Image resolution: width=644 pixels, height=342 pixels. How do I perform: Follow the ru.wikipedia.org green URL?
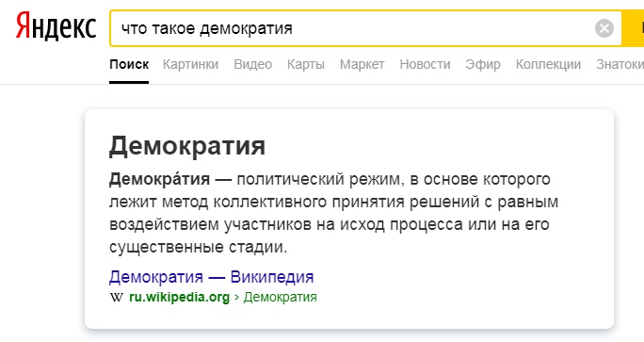coord(179,297)
